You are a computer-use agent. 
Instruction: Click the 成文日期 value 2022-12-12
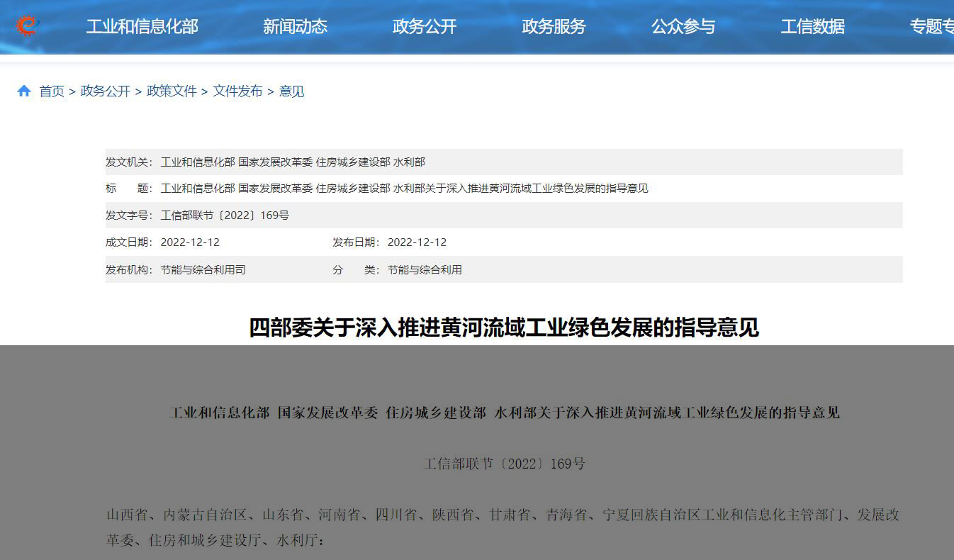190,242
